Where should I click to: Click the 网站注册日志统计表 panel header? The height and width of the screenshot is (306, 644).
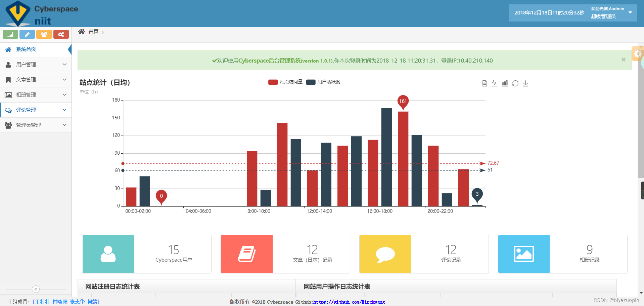pos(187,286)
